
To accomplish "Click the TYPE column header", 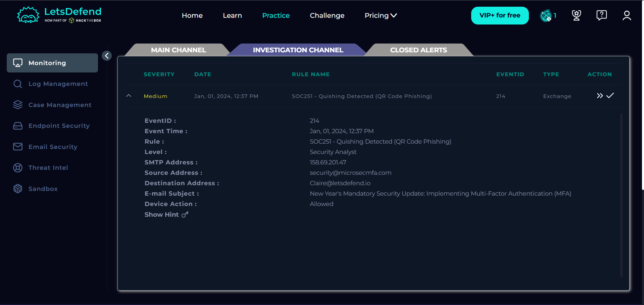I will (x=551, y=74).
